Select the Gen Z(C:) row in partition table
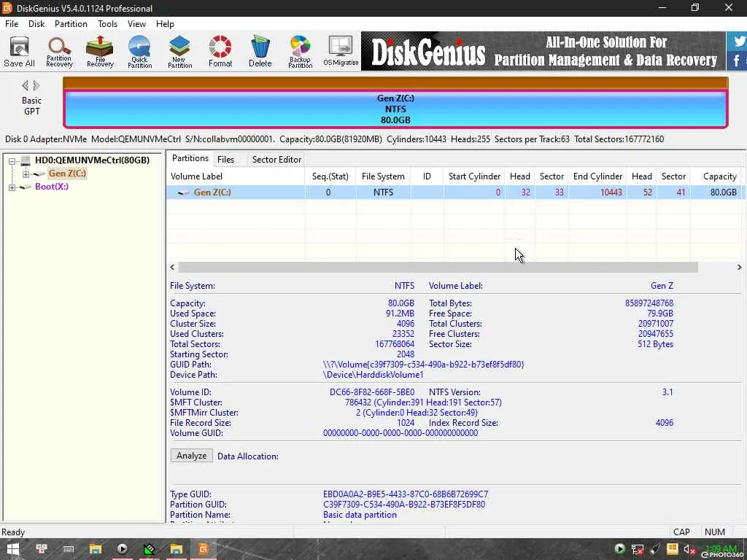The width and height of the screenshot is (747, 560). coord(455,192)
